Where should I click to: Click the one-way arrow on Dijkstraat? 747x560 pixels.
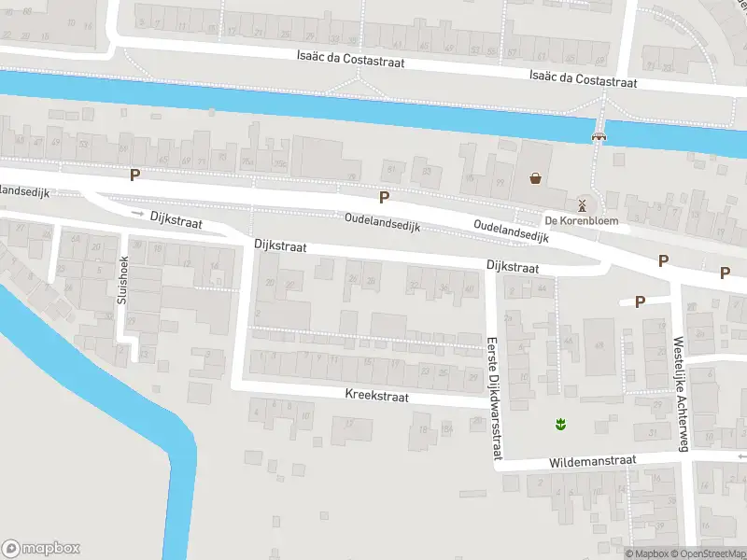[137, 214]
